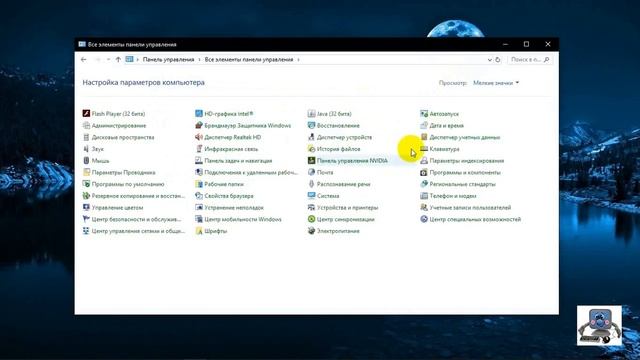Open Центр синхронизации
Screen dimensions: 640x360
(341, 219)
